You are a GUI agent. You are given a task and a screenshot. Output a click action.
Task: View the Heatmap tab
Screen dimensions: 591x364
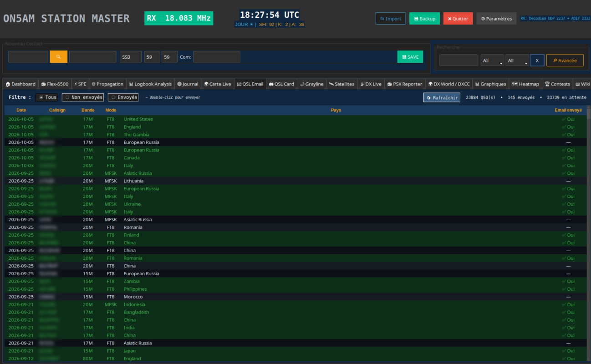(525, 84)
